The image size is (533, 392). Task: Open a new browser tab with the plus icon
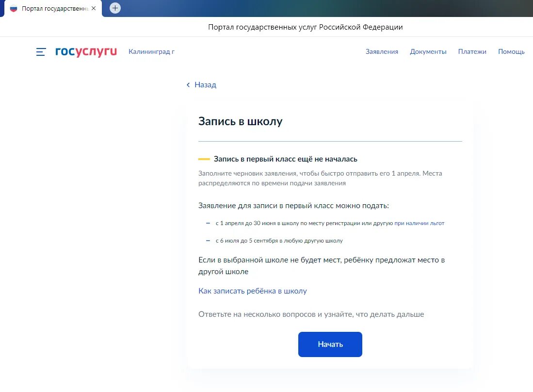[115, 8]
